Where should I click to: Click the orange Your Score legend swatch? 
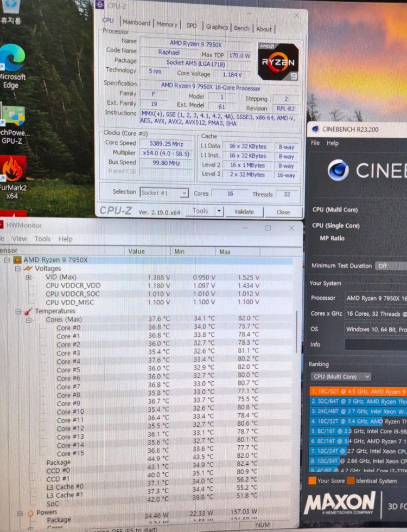pos(312,480)
